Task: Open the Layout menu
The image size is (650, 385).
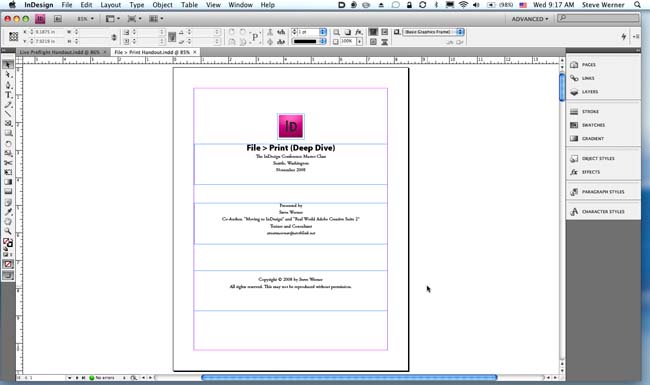Action: (111, 5)
